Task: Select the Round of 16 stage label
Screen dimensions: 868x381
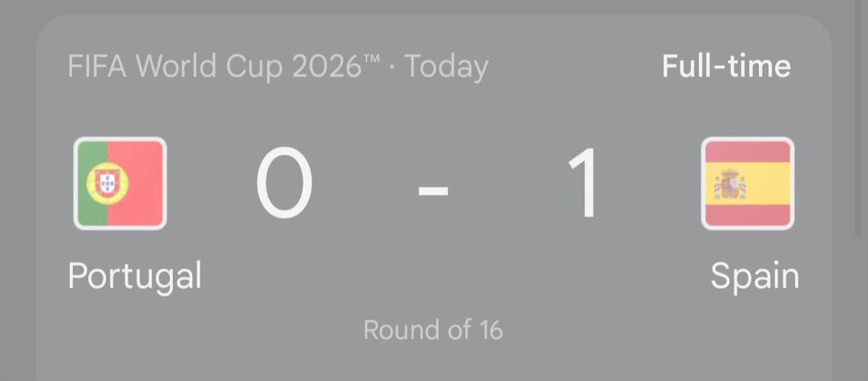Action: pyautogui.click(x=433, y=330)
